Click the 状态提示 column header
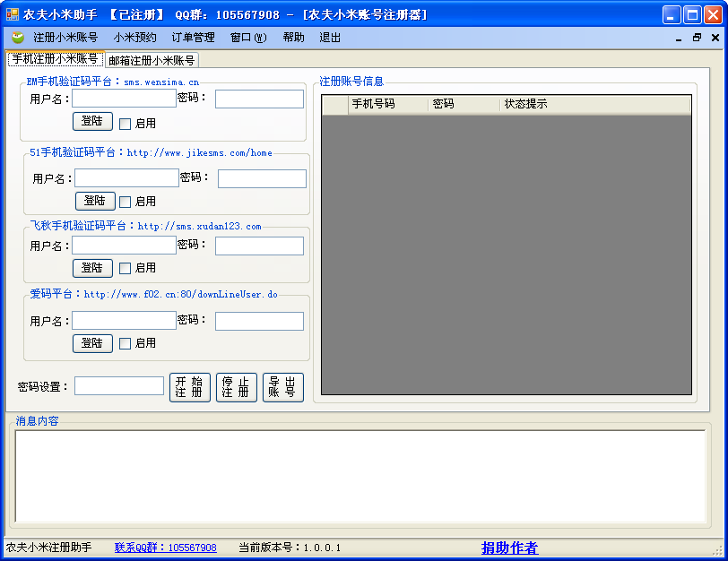728x561 pixels. 595,104
